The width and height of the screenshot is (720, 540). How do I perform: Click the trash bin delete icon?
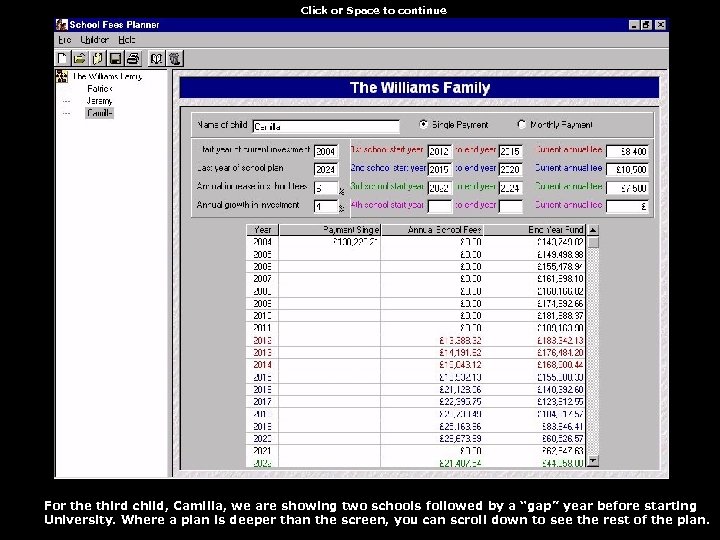[174, 58]
